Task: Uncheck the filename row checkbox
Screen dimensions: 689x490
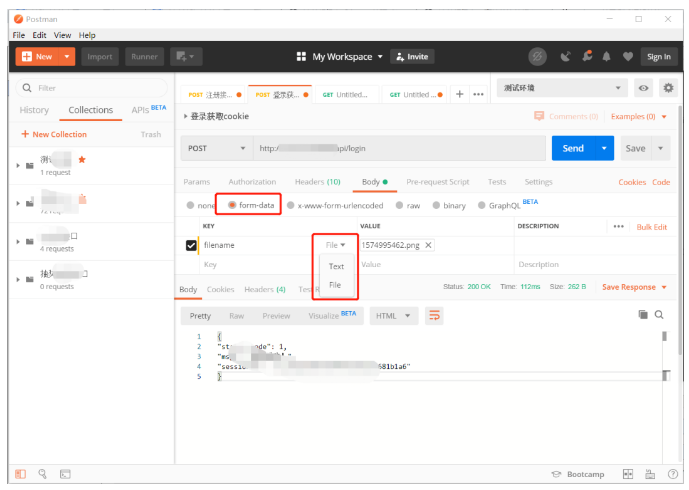Action: 191,245
